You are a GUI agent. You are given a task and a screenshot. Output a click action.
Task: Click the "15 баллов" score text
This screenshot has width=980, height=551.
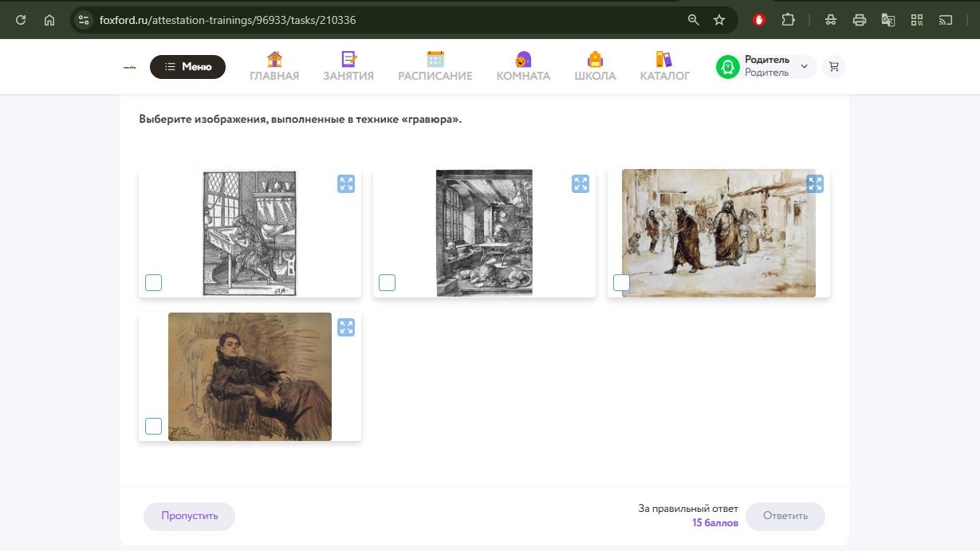(x=715, y=523)
